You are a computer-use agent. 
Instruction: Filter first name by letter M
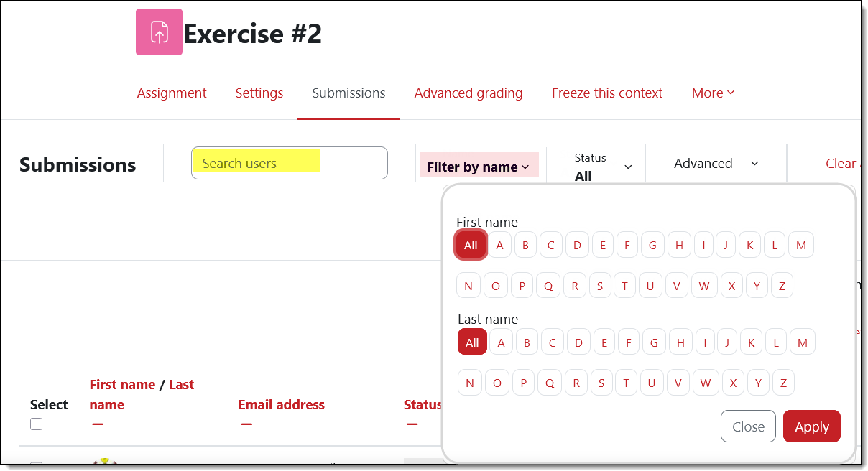point(801,245)
